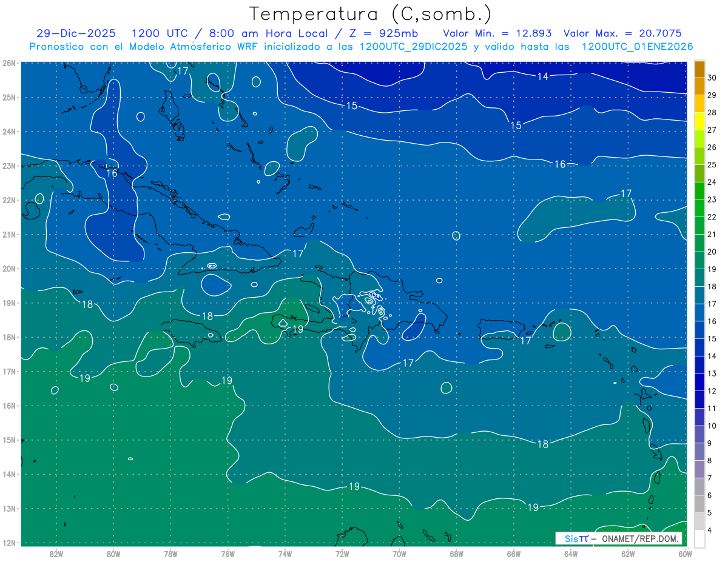Click the '80W' longitude axis label
This screenshot has height=562, width=728.
click(113, 553)
